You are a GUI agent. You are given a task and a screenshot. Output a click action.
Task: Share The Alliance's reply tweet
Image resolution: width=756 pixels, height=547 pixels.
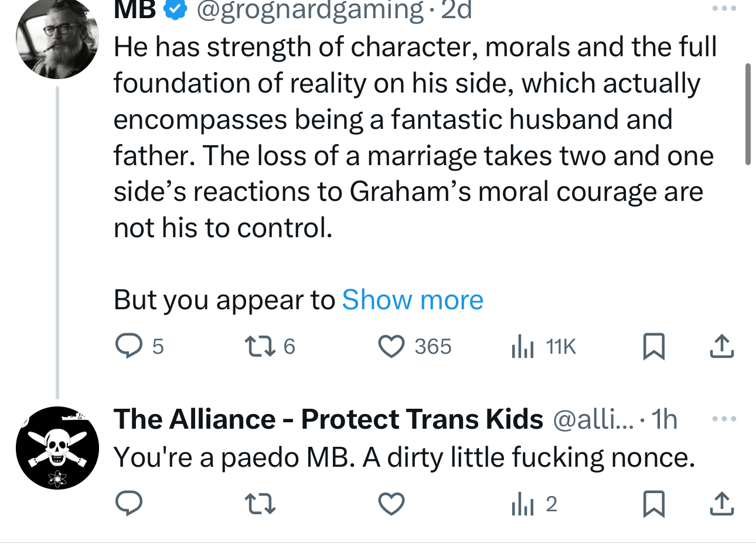tap(721, 504)
